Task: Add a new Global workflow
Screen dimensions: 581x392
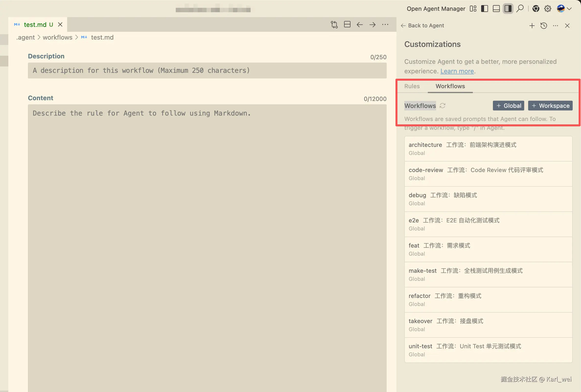Action: [508, 106]
